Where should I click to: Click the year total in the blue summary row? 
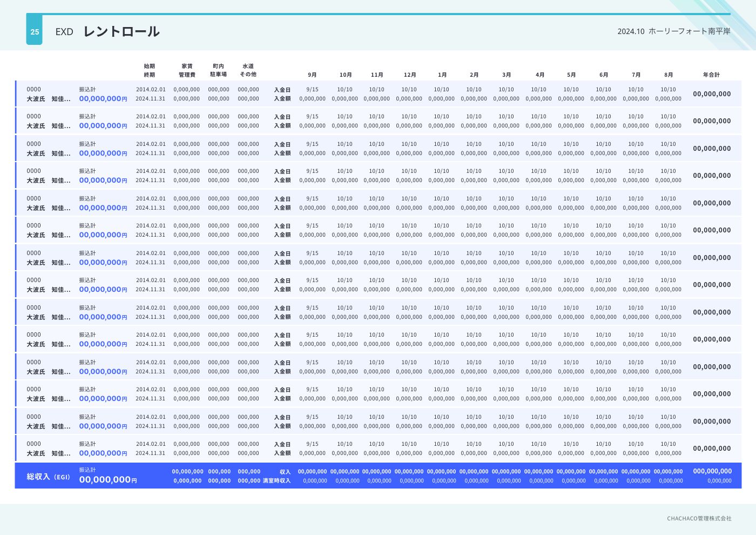pos(712,471)
